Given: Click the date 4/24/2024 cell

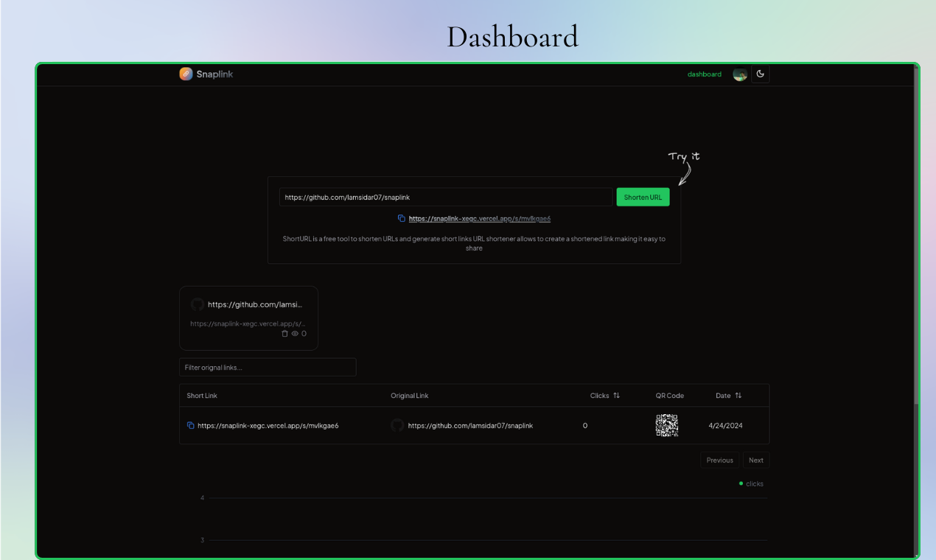Looking at the screenshot, I should pos(725,426).
